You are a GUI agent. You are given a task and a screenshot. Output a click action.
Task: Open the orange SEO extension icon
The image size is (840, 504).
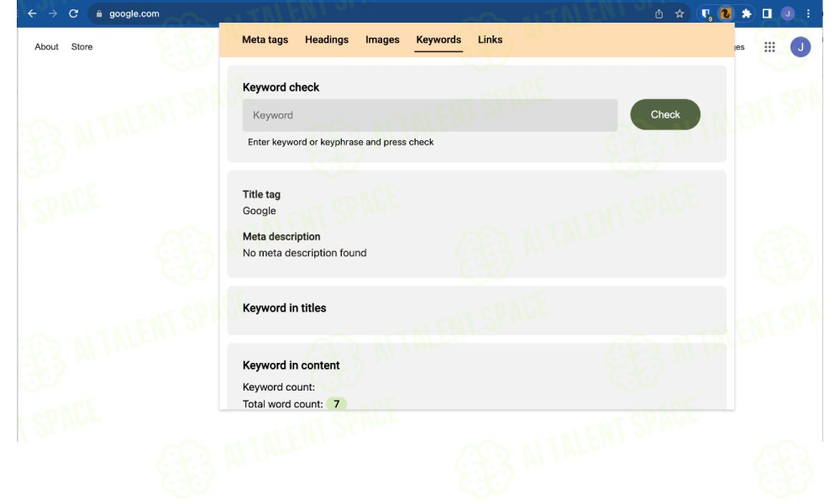[x=726, y=14]
